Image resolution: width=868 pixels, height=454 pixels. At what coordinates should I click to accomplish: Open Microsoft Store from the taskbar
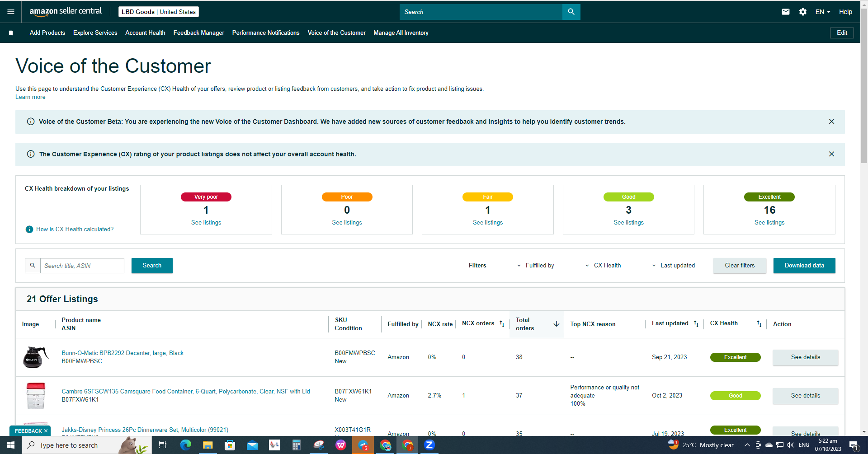coord(230,445)
